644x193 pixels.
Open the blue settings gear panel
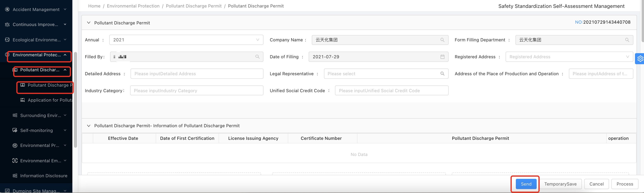click(x=640, y=58)
